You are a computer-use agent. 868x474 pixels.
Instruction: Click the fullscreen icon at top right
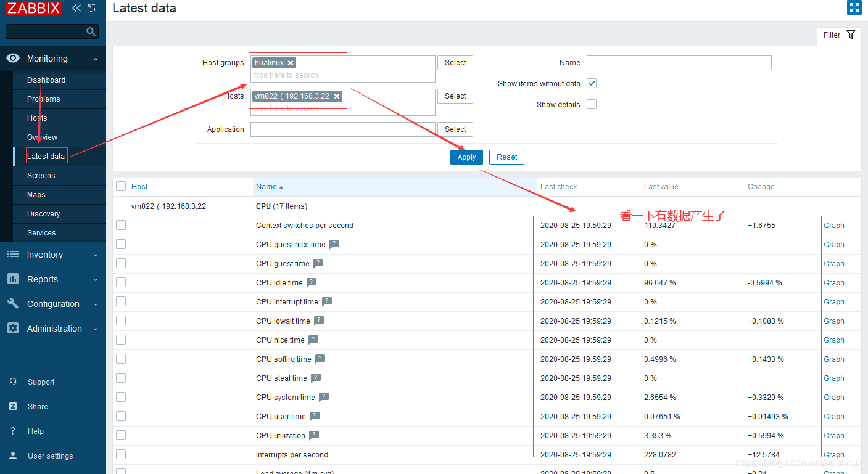[854, 7]
